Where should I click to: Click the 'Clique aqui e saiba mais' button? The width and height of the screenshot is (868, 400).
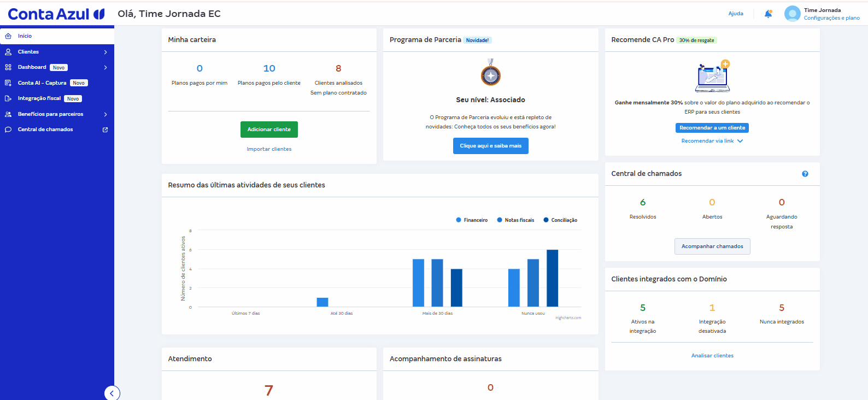[491, 146]
